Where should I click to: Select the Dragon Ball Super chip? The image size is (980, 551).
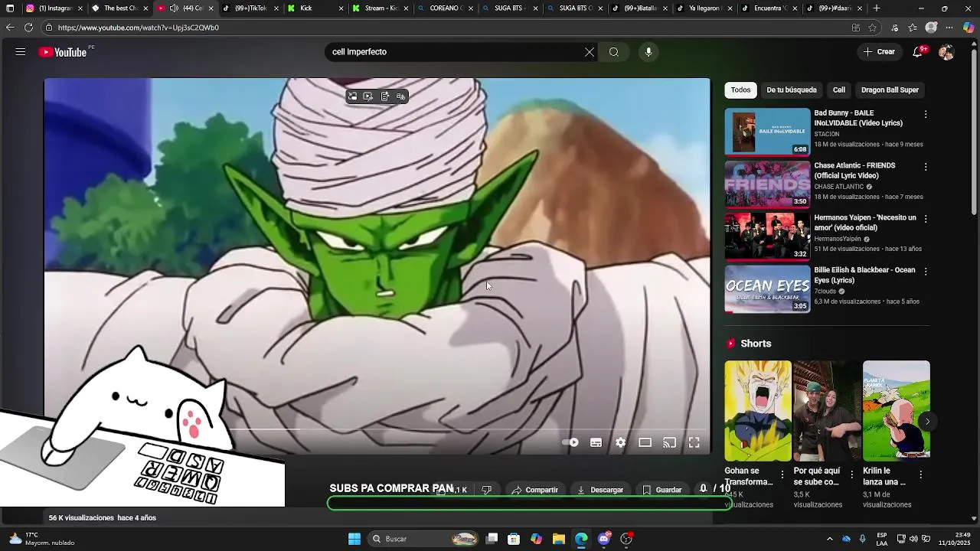(x=890, y=90)
